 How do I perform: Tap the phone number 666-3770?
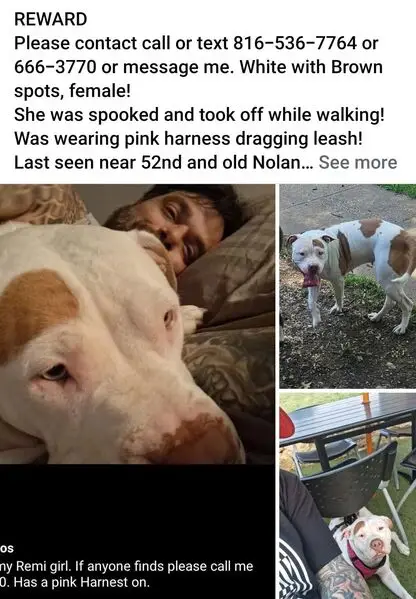pyautogui.click(x=55, y=67)
